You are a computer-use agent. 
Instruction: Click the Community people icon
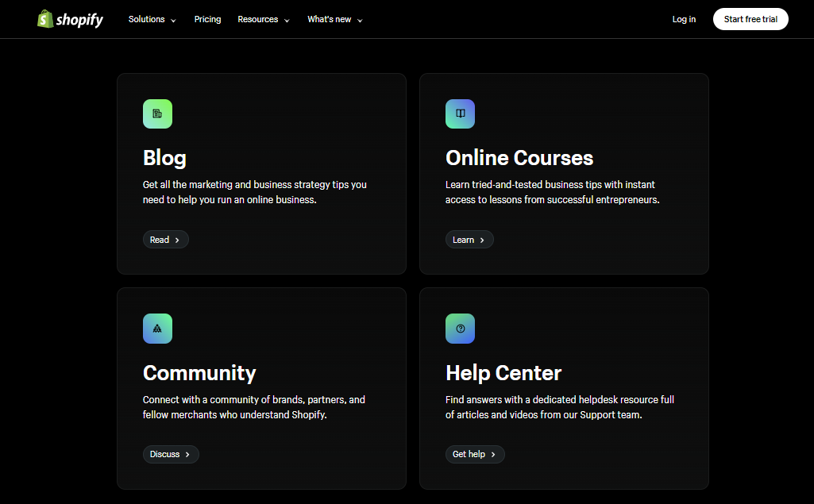[x=157, y=329]
